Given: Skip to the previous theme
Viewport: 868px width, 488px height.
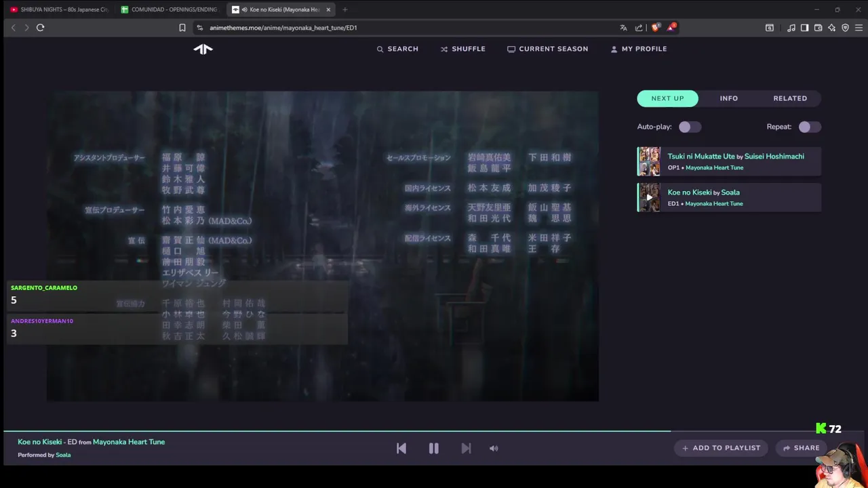Looking at the screenshot, I should point(401,448).
